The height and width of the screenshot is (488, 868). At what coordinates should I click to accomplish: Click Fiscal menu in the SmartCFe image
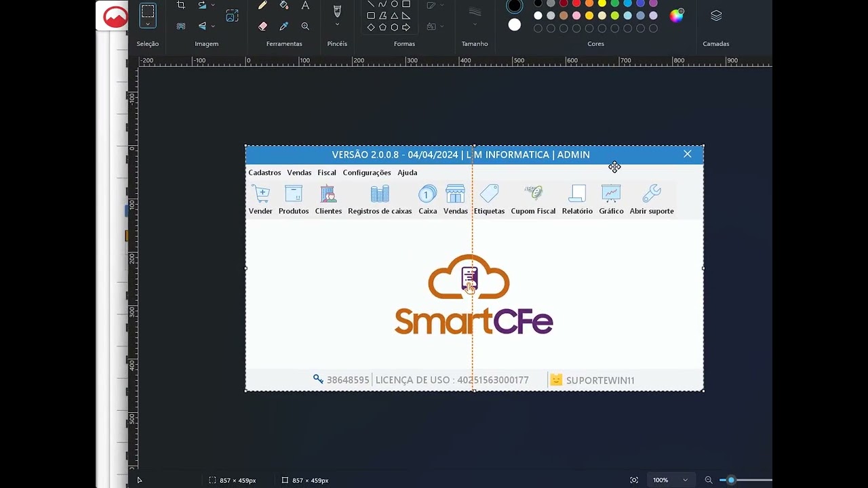(x=327, y=173)
